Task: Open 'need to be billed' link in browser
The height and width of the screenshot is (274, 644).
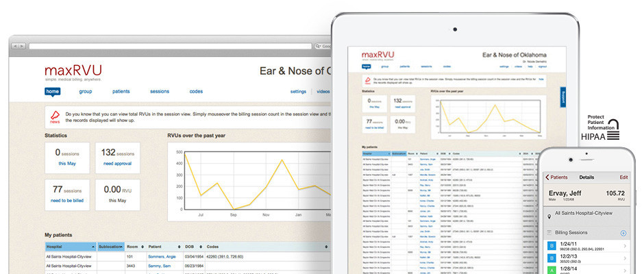Action: tap(67, 201)
